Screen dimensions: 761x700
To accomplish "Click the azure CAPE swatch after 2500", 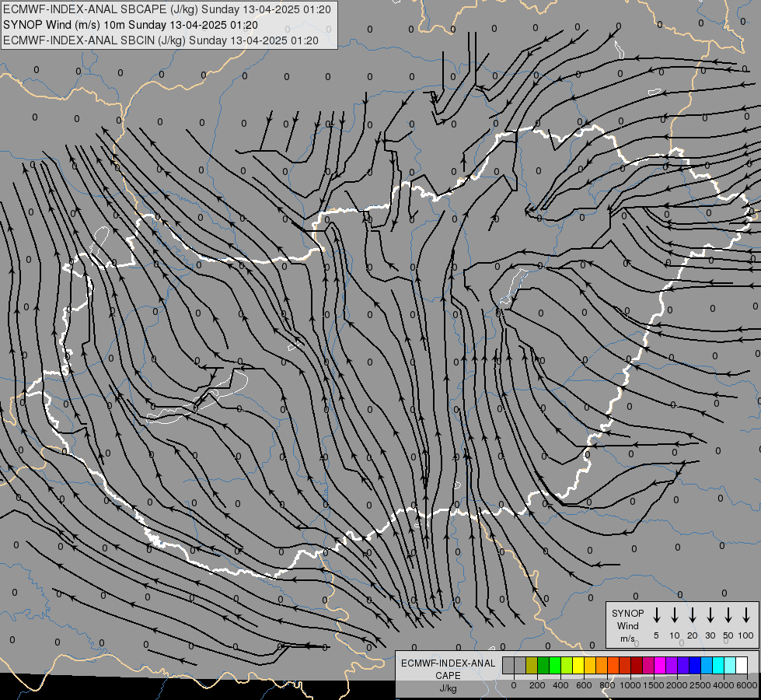I will (x=707, y=665).
